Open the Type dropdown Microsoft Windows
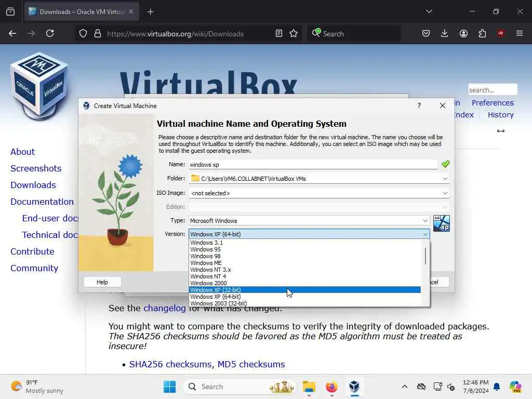Screen dimensions: 532x399 [x=309, y=220]
